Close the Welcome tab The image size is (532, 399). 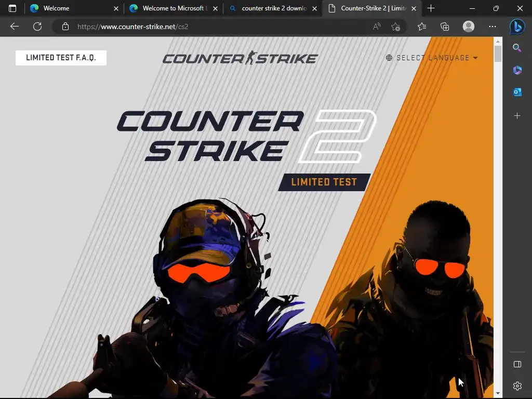pyautogui.click(x=116, y=8)
